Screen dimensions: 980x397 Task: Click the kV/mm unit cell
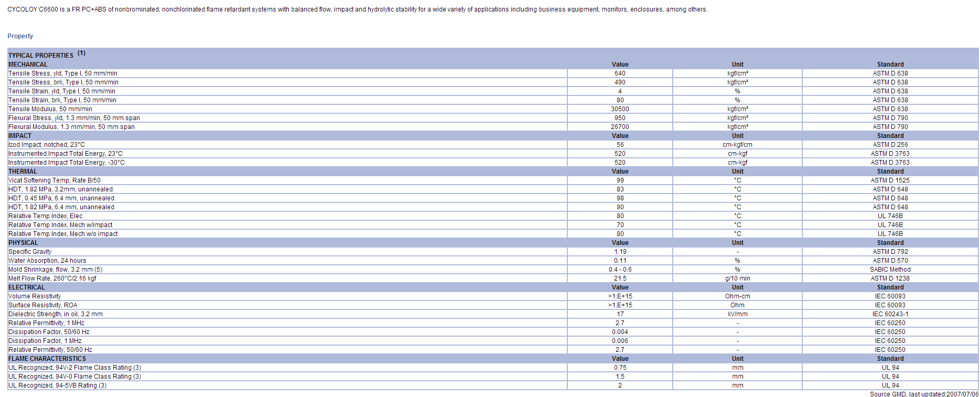click(737, 314)
